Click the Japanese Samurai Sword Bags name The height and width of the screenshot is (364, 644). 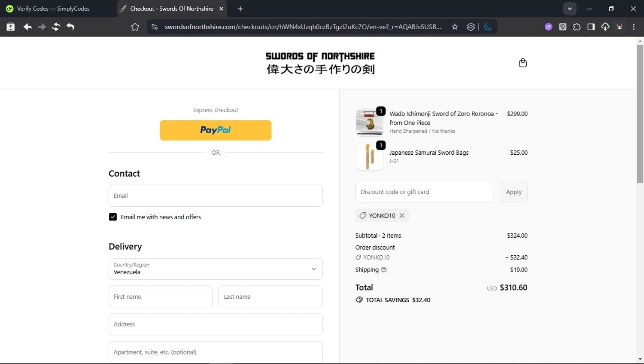point(429,153)
